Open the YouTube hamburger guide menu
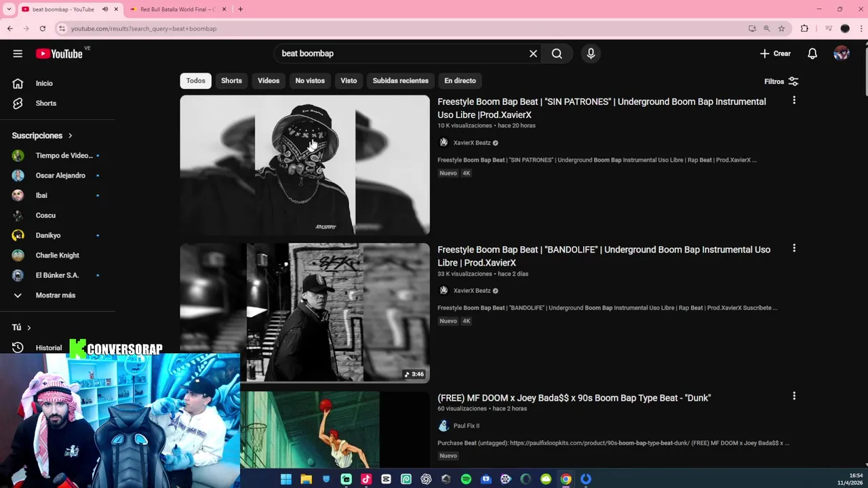Image resolution: width=868 pixels, height=488 pixels. pos(18,54)
